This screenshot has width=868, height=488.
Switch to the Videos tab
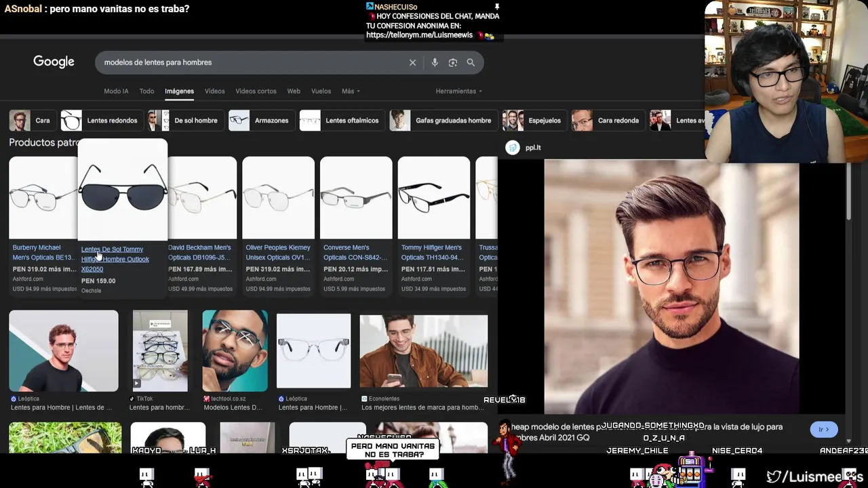[x=214, y=91]
